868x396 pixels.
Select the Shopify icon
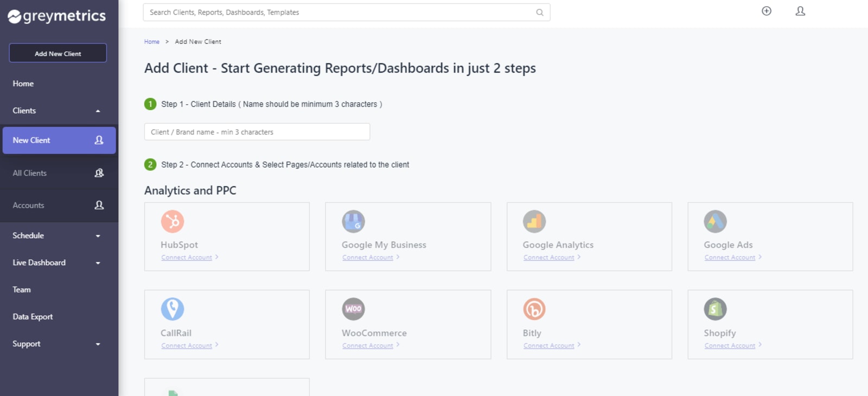(716, 309)
